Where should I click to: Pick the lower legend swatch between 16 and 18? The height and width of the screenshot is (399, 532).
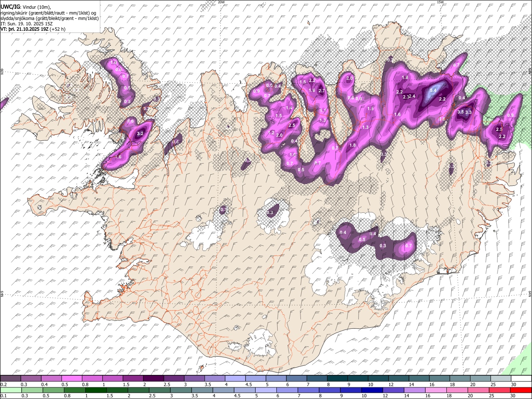pyautogui.click(x=436, y=390)
